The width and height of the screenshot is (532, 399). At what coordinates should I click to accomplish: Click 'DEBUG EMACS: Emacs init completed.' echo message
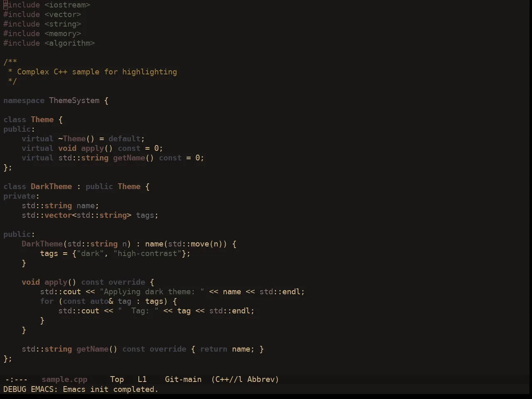[81, 389]
